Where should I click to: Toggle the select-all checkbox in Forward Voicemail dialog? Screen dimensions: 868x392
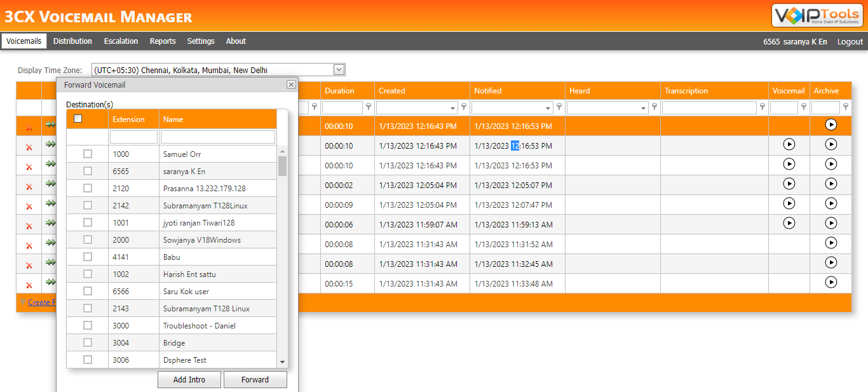point(78,118)
